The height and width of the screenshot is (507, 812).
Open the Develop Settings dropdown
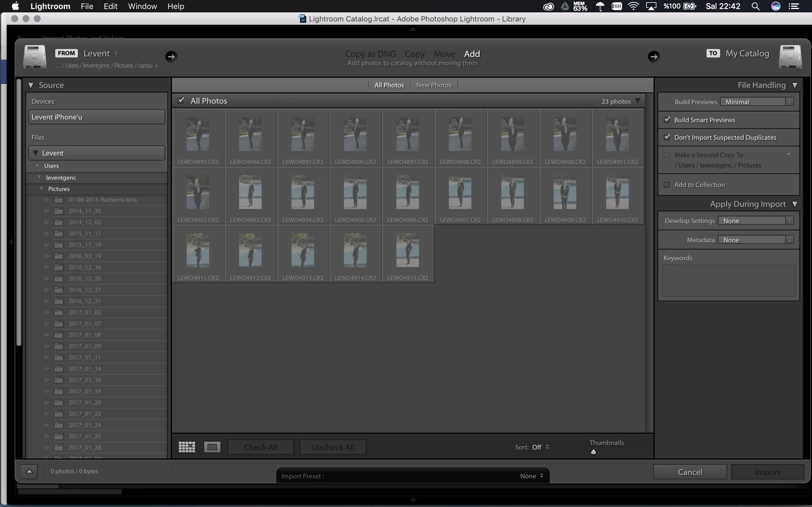click(756, 221)
